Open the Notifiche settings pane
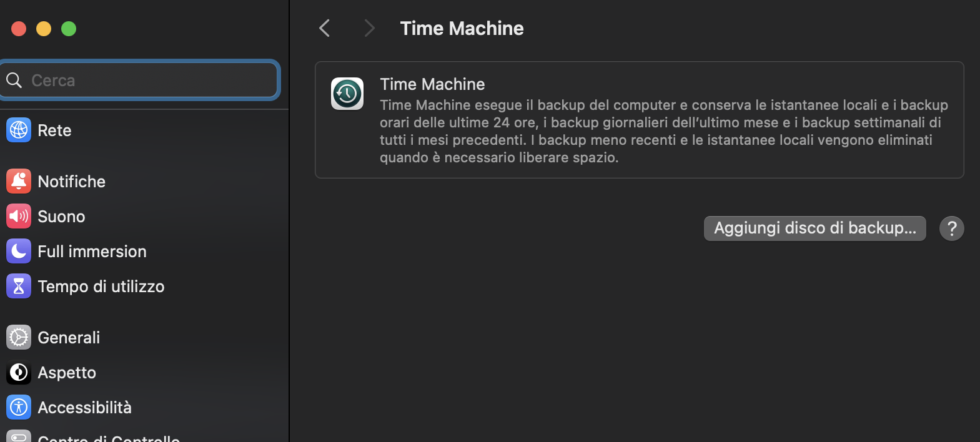This screenshot has height=442, width=980. [71, 181]
